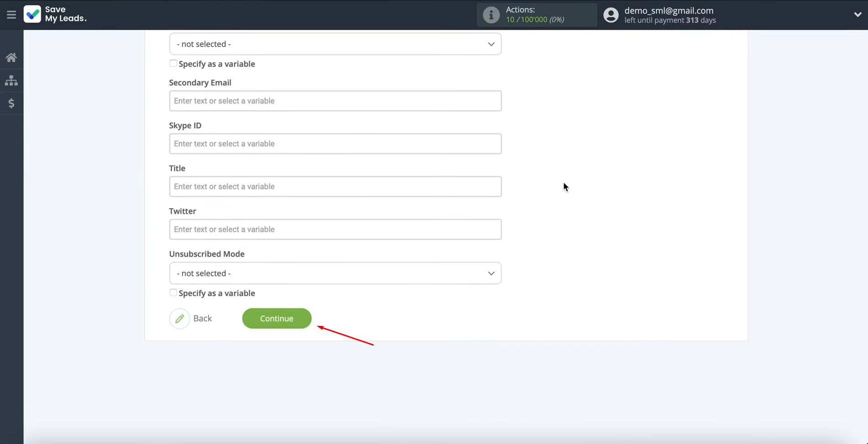Open account details for demo_sml@gmail.com
The height and width of the screenshot is (444, 868).
click(x=669, y=10)
